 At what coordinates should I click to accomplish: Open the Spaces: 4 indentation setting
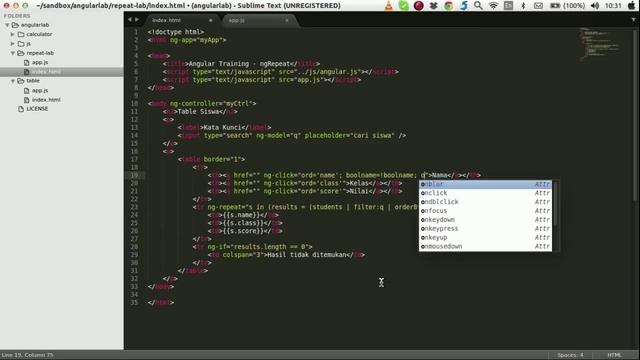click(x=570, y=355)
